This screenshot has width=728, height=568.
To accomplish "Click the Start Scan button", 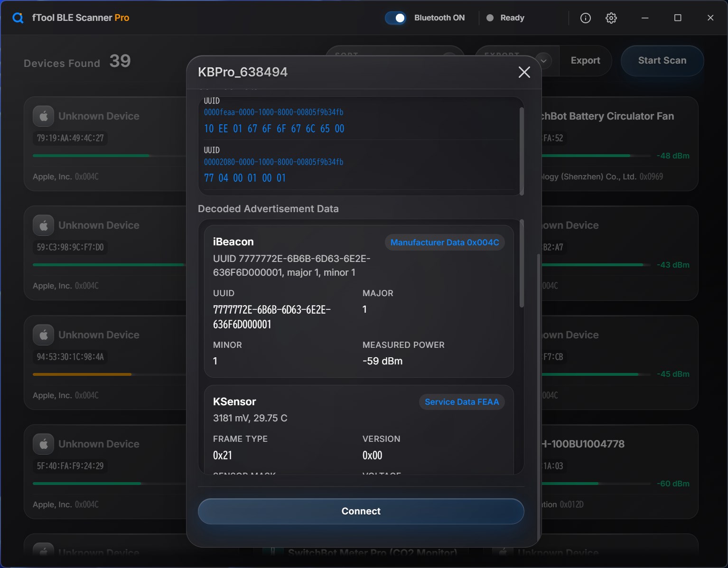I will coord(662,60).
